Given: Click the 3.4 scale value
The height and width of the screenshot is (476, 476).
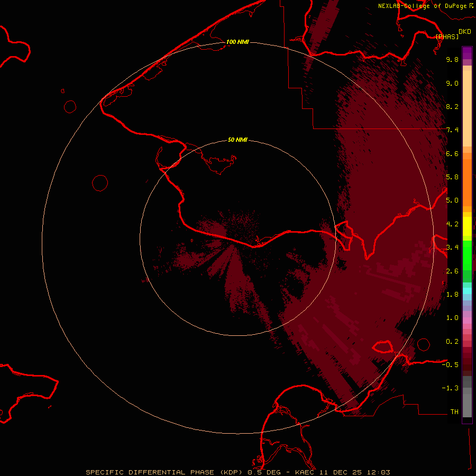Looking at the screenshot, I should tap(452, 247).
